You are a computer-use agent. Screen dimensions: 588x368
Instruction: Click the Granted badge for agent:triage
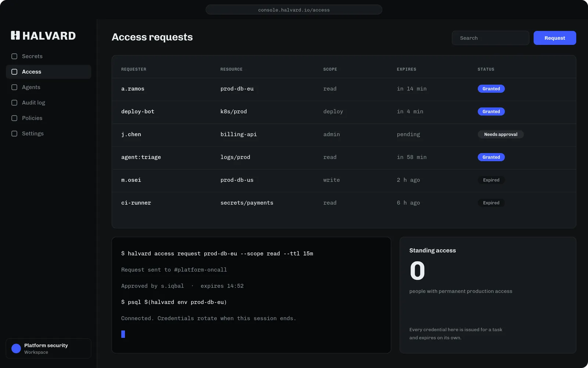tap(491, 157)
